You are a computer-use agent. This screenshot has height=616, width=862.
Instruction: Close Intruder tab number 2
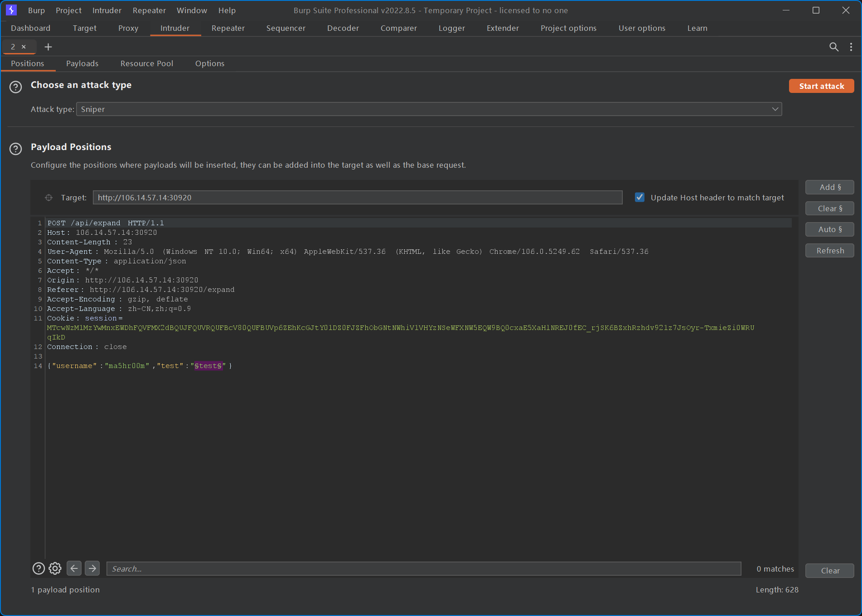coord(24,47)
